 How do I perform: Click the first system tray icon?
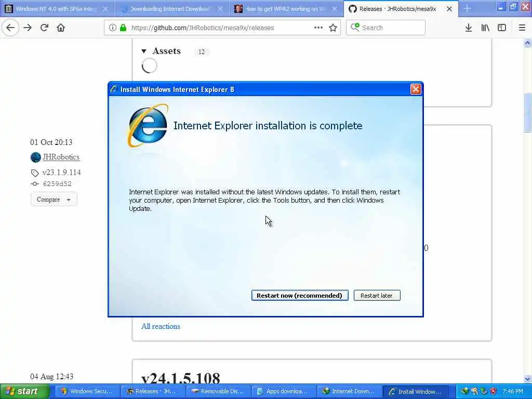point(465,392)
